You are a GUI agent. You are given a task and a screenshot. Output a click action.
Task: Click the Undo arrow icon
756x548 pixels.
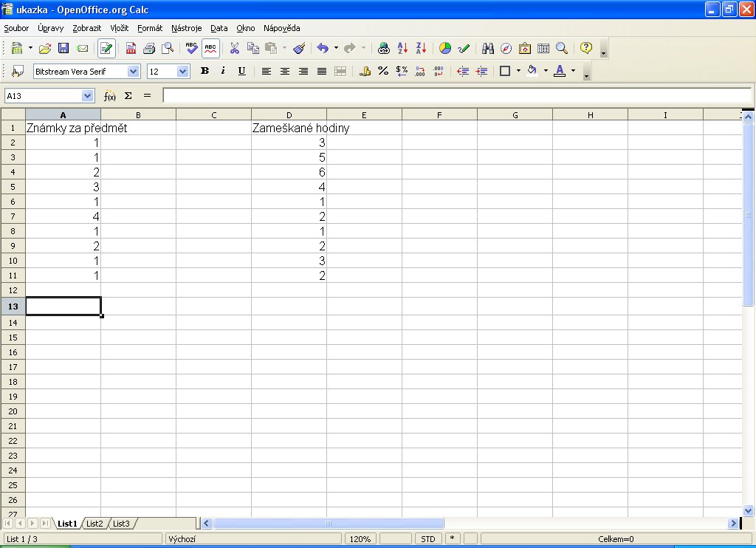pyautogui.click(x=323, y=48)
